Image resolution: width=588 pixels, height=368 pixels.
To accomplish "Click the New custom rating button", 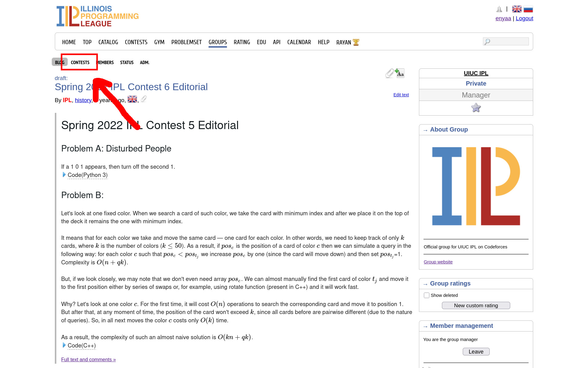I will 476,305.
